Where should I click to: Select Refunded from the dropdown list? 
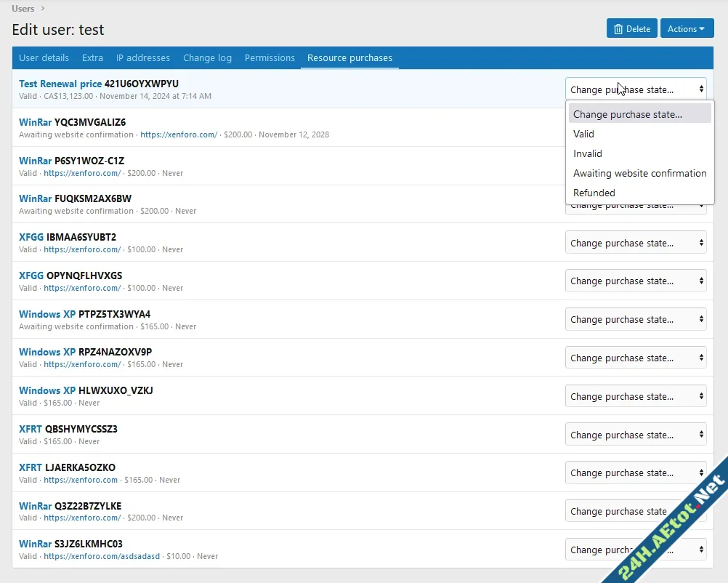click(x=594, y=193)
